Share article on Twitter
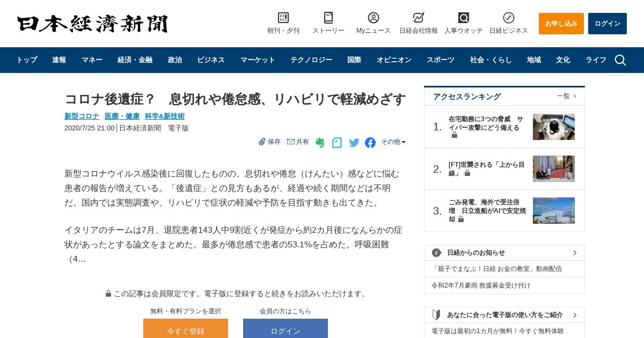 (x=354, y=143)
